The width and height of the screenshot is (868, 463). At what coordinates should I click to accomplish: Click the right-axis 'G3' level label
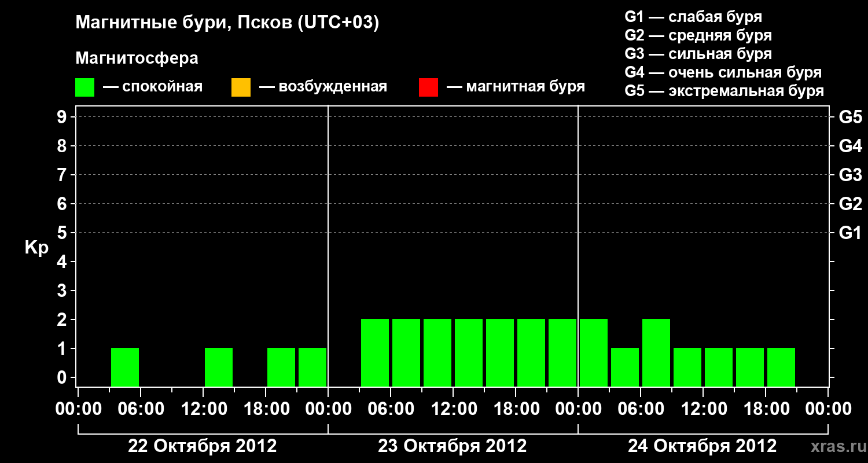click(x=850, y=175)
